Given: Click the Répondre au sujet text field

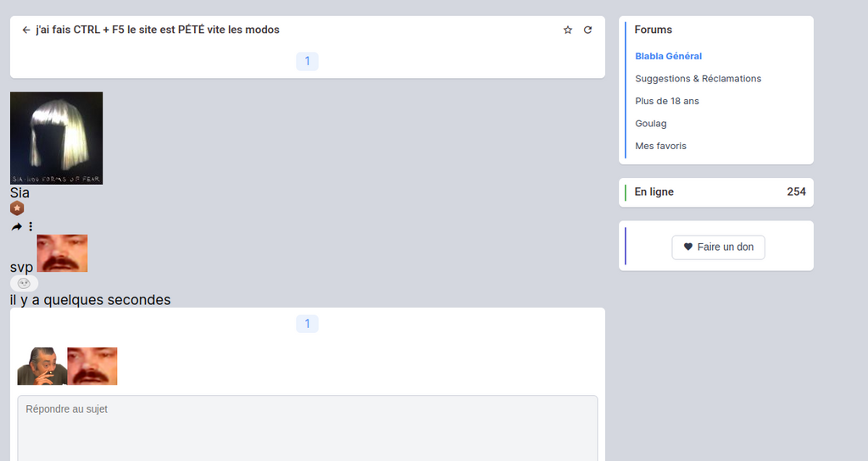Looking at the screenshot, I should (x=307, y=428).
